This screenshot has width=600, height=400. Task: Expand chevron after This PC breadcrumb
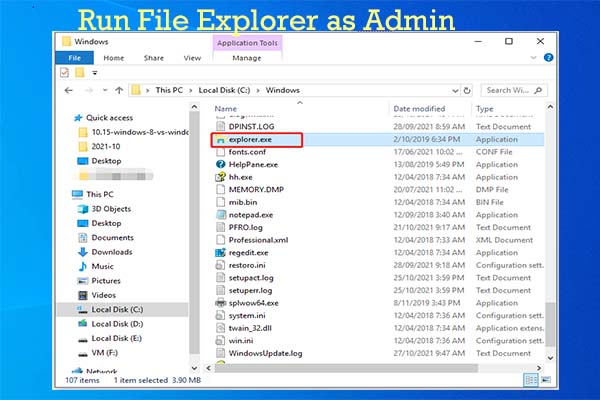coord(191,91)
